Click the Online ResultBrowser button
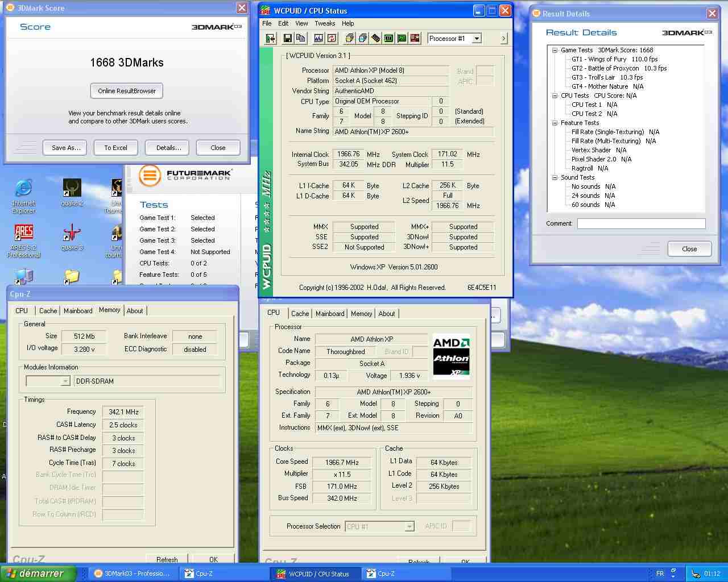728x582 pixels. [x=127, y=91]
